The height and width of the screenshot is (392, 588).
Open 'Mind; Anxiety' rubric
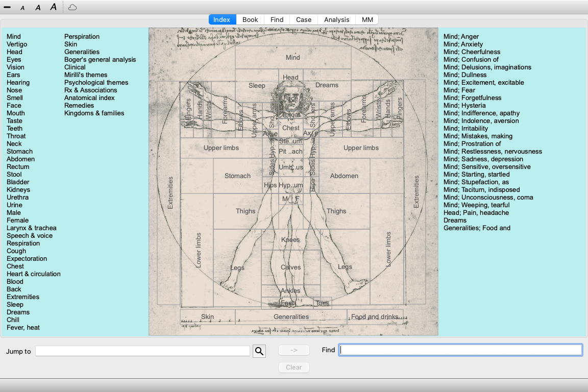[463, 44]
